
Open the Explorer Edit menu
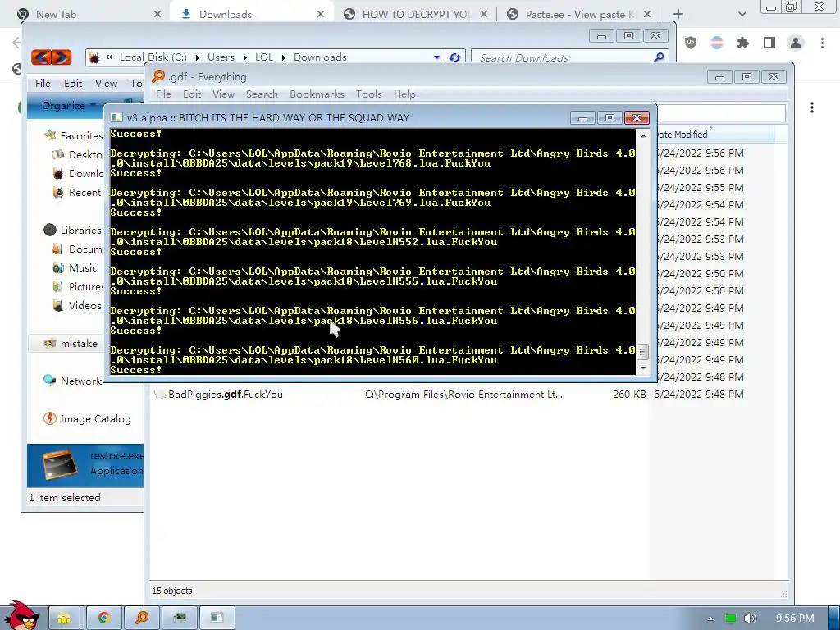73,83
